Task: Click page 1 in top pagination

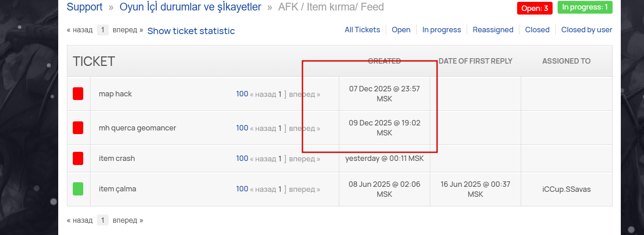Action: click(103, 30)
